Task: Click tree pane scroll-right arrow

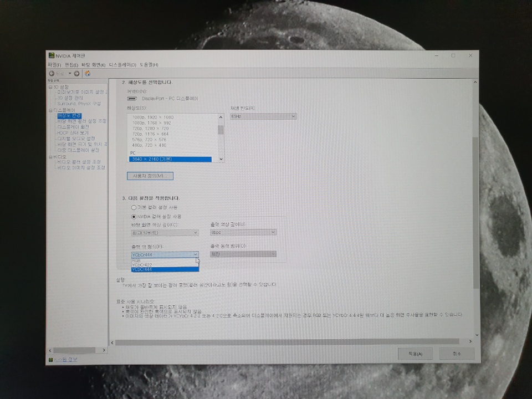Action: [104, 350]
